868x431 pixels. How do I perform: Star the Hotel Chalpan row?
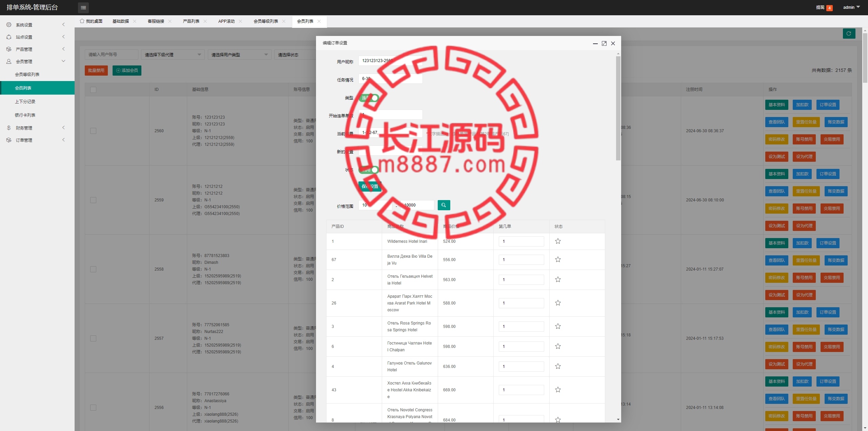(x=558, y=347)
